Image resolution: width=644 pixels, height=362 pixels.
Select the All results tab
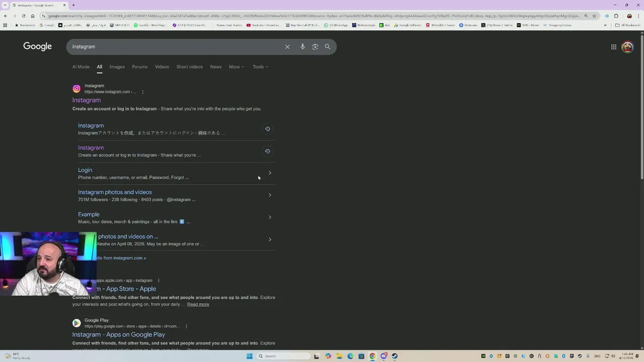click(99, 67)
